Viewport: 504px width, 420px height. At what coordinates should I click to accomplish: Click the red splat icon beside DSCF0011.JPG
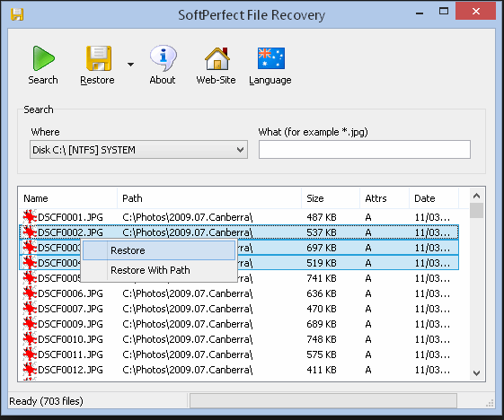pos(30,354)
